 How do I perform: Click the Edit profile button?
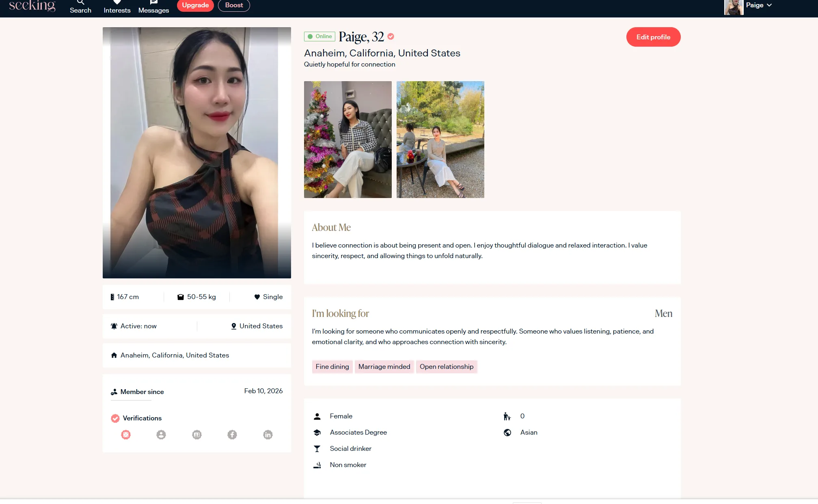tap(653, 37)
